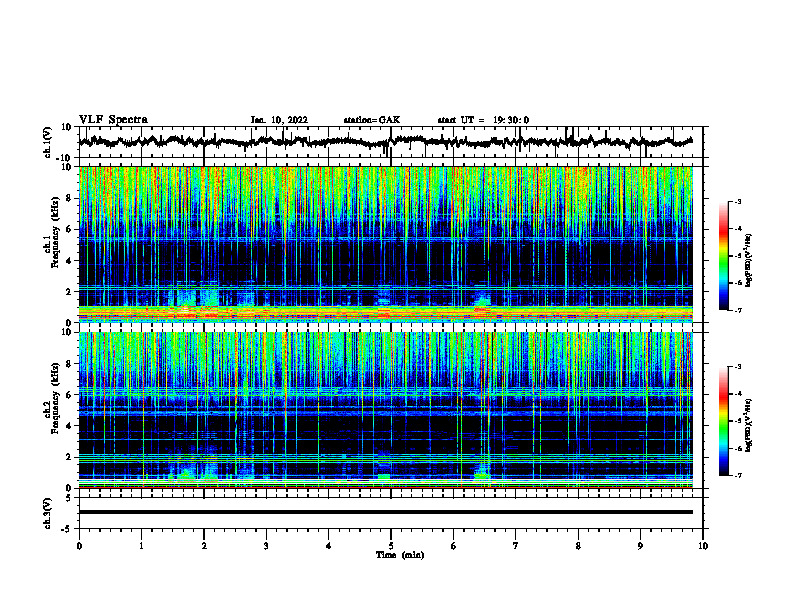Click time-axis tick label "8"
The width and height of the screenshot is (792, 612).
578,546
